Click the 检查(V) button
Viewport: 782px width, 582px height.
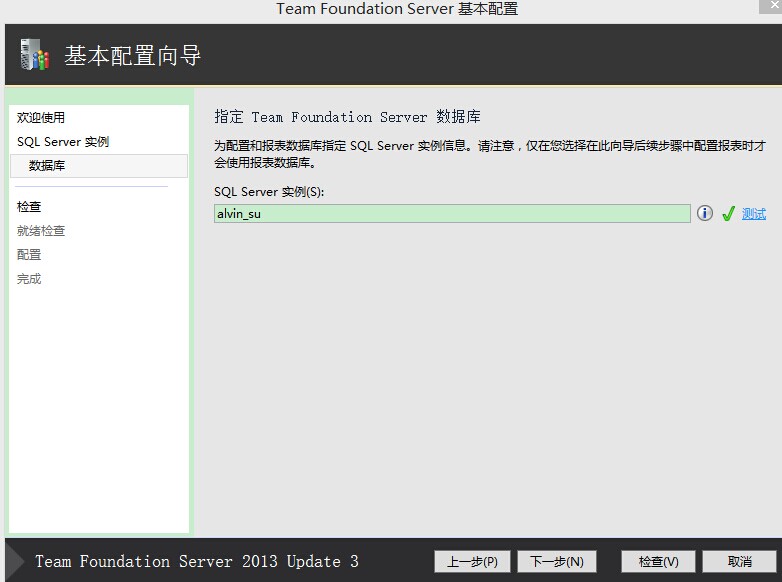(658, 562)
